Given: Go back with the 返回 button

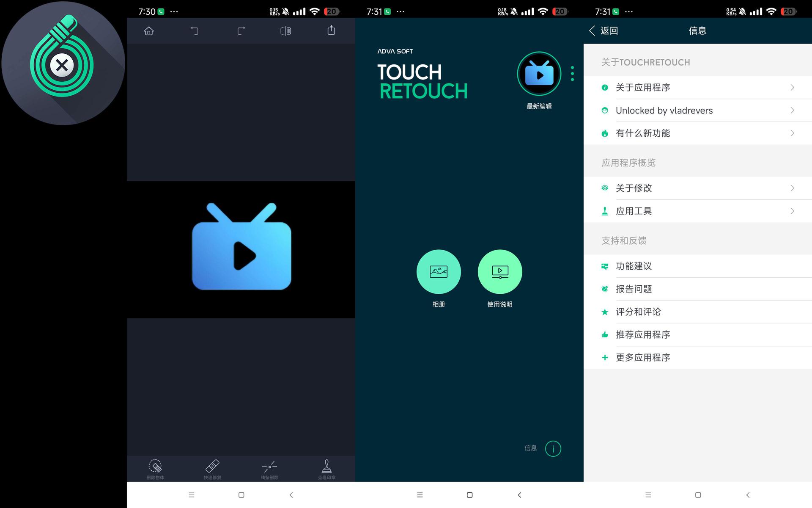Looking at the screenshot, I should (x=604, y=30).
